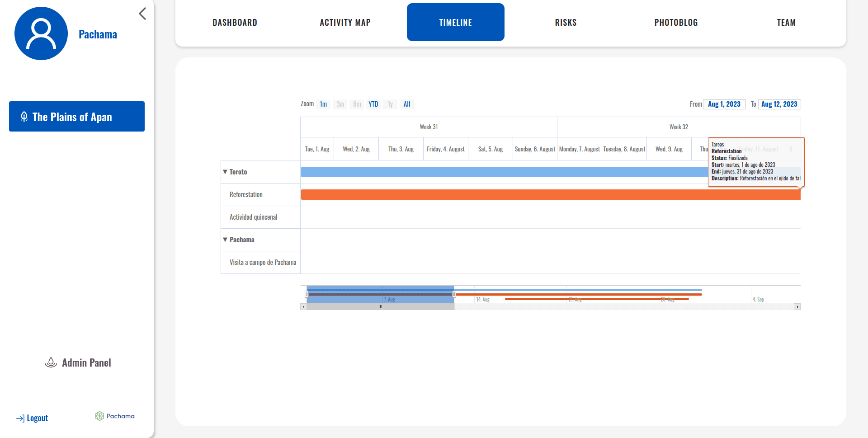
Task: Select the Actividad quincenal task row
Action: pos(260,217)
